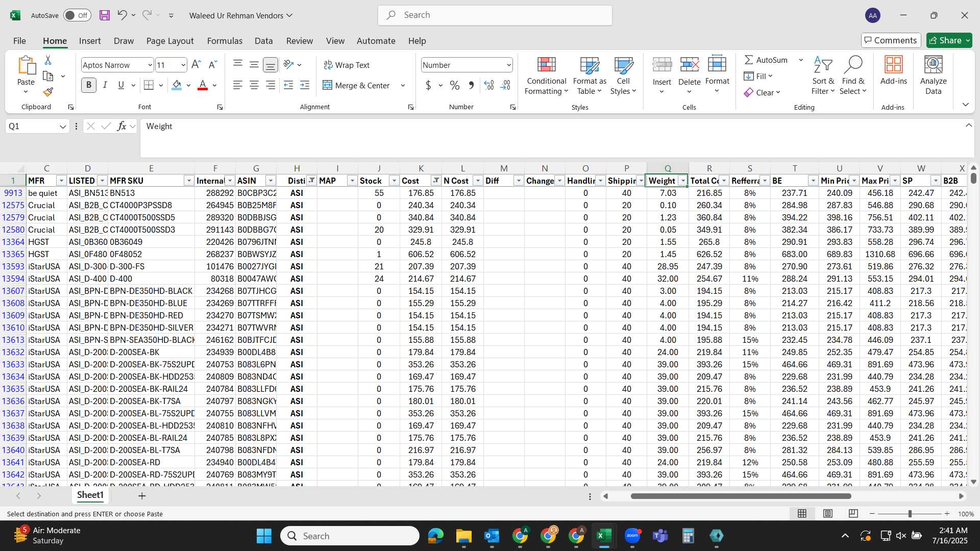Select the Format Painter brush icon
980x551 pixels.
[48, 92]
